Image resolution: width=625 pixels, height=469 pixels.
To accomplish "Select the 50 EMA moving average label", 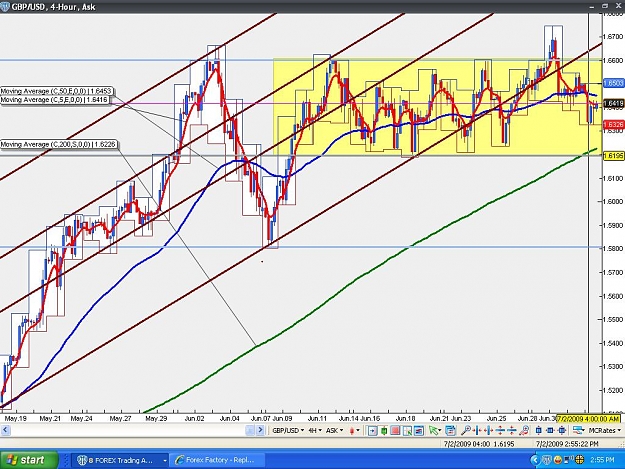I will pyautogui.click(x=56, y=91).
